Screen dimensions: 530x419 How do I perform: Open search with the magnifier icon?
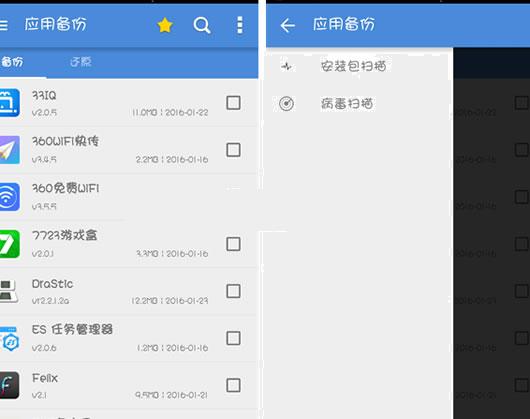202,25
